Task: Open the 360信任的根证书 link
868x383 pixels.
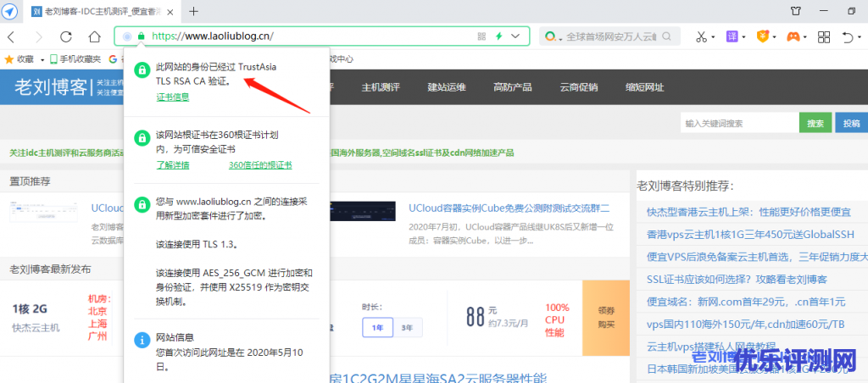Action: [x=260, y=165]
